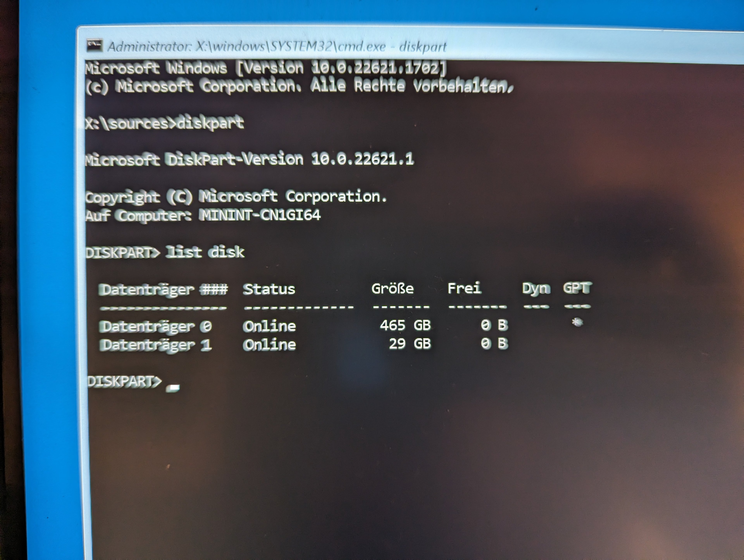Click the 'list disk' command text

point(205,252)
